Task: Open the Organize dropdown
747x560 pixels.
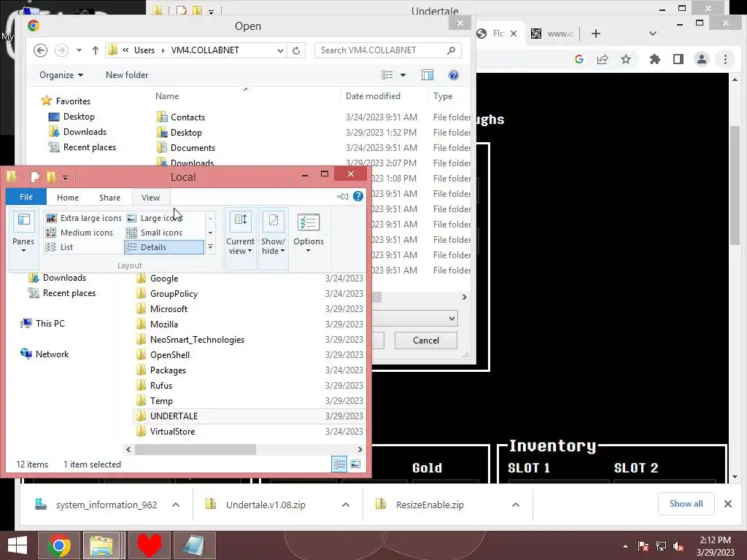Action: click(x=61, y=75)
